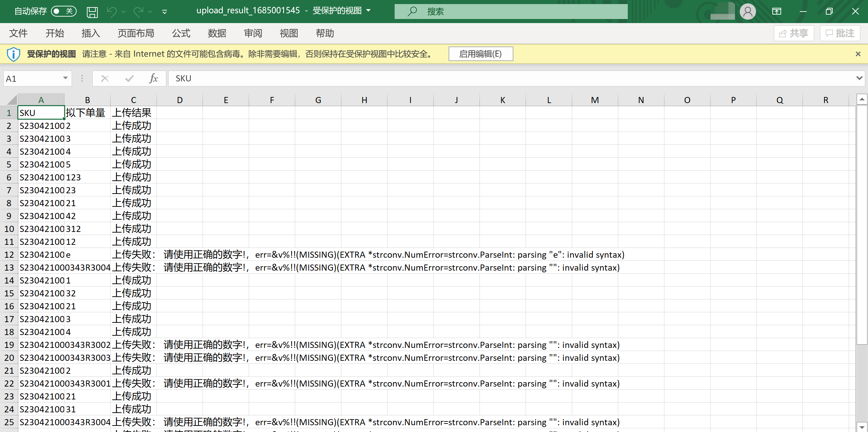Click the formula bar Enter checkmark icon

tap(129, 79)
